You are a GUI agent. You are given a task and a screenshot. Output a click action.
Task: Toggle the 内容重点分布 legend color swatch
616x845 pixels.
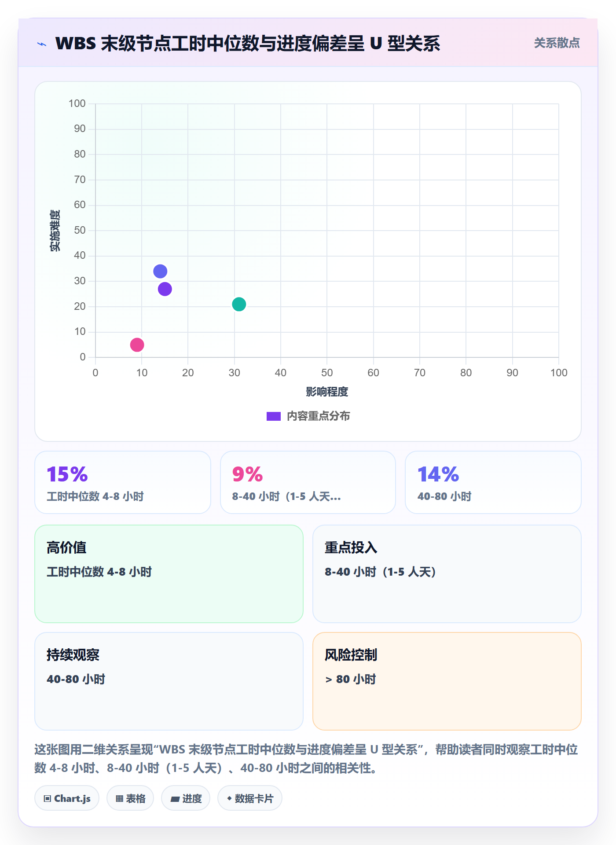[273, 416]
